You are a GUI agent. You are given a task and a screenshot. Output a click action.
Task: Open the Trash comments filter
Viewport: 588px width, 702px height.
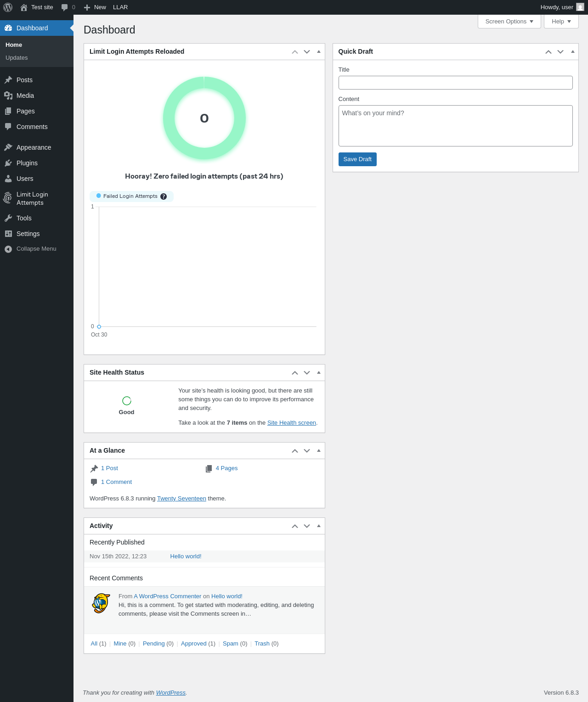(262, 644)
